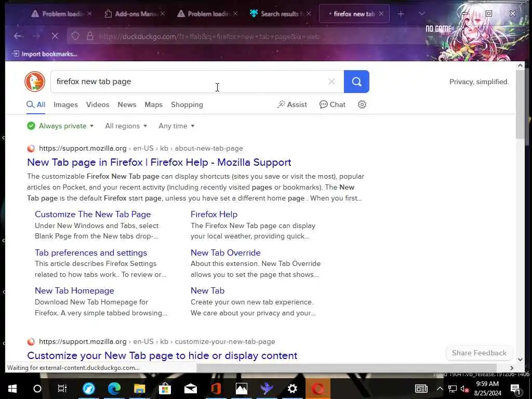
Task: Open Customize your New Tab page result
Action: (x=162, y=355)
